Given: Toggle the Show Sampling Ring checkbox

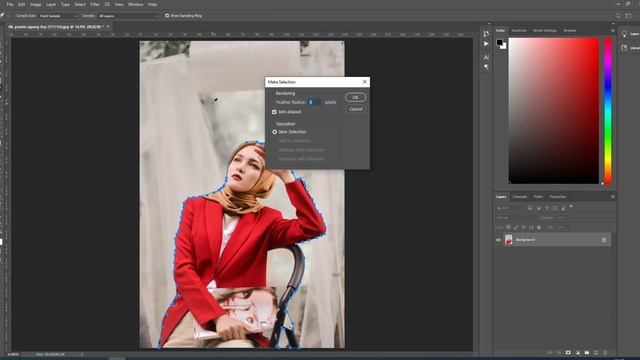Looking at the screenshot, I should (167, 16).
